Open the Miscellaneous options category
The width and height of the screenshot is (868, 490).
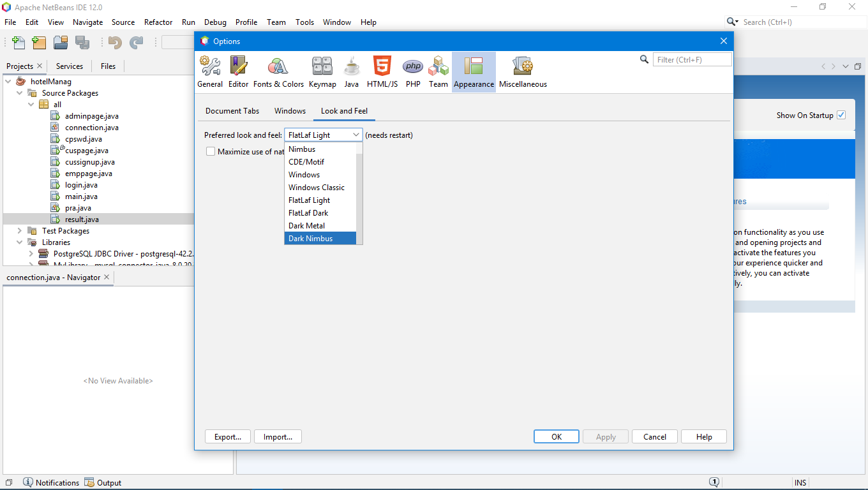(523, 72)
